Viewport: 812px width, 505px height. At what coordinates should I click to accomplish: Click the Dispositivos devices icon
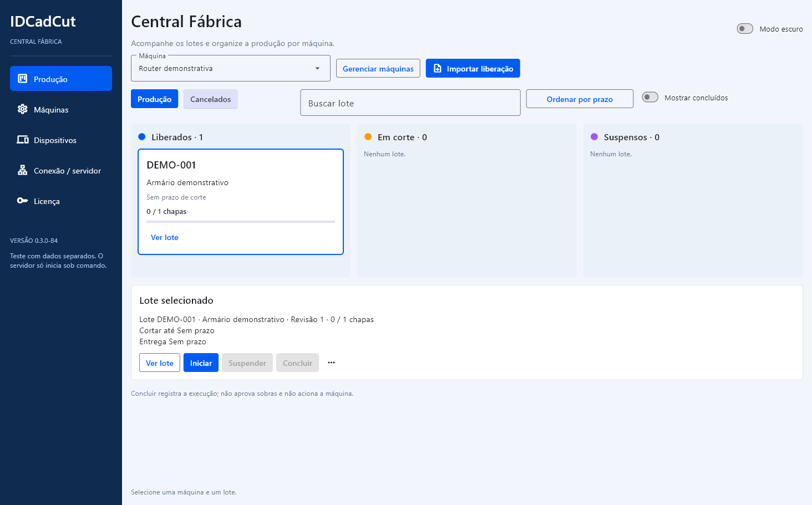pos(23,140)
